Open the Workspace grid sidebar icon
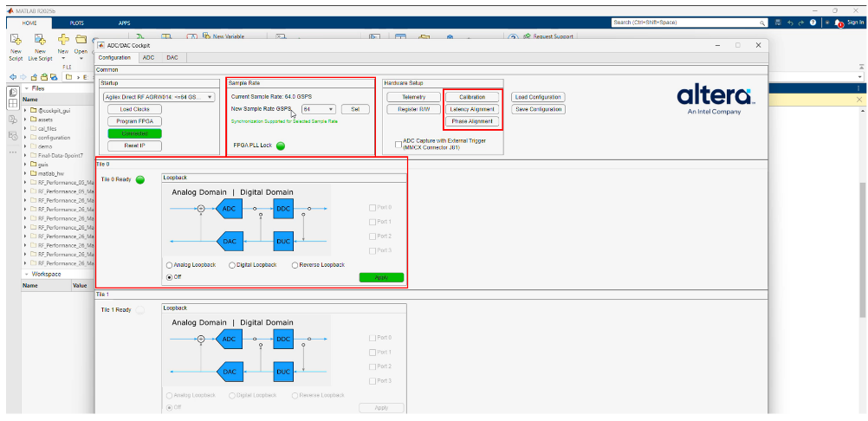The image size is (868, 421). [14, 103]
